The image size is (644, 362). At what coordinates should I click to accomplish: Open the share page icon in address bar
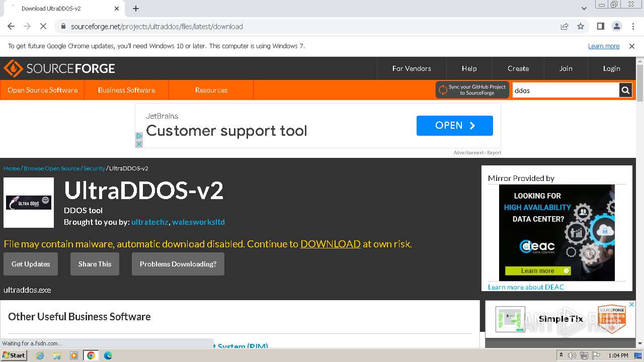coord(565,26)
